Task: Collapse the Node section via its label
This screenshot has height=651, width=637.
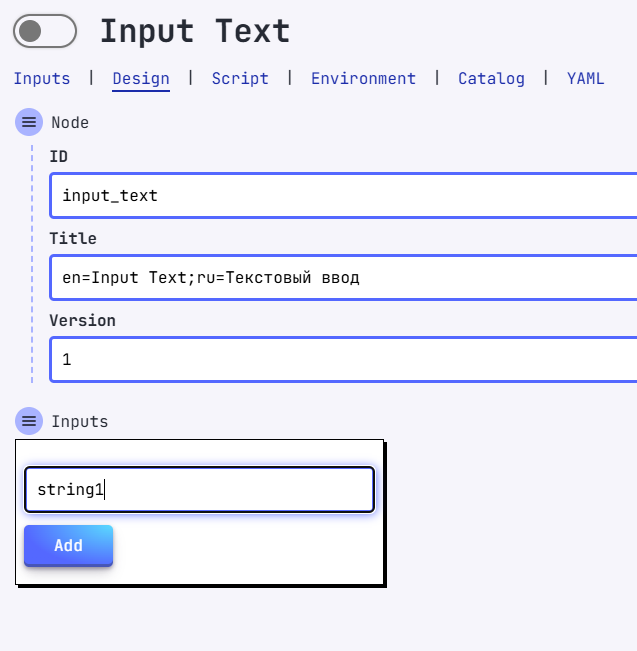Action: point(70,123)
